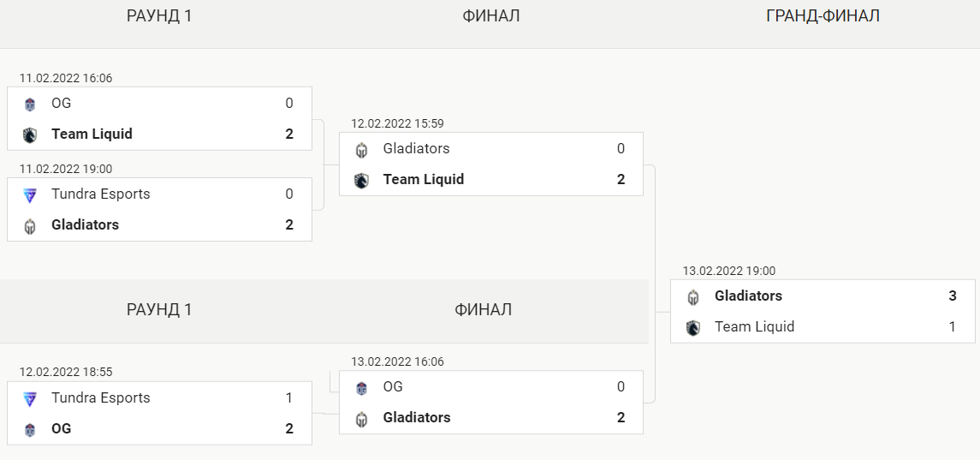
Task: Click the OG logo in the 11.02 16:06 match
Action: point(29,105)
